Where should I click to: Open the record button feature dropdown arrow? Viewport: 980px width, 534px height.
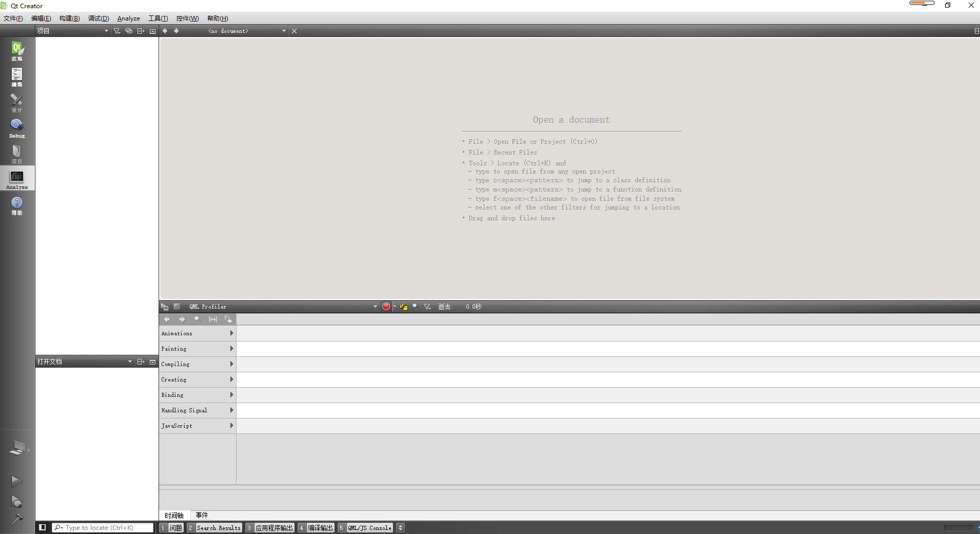click(x=395, y=307)
